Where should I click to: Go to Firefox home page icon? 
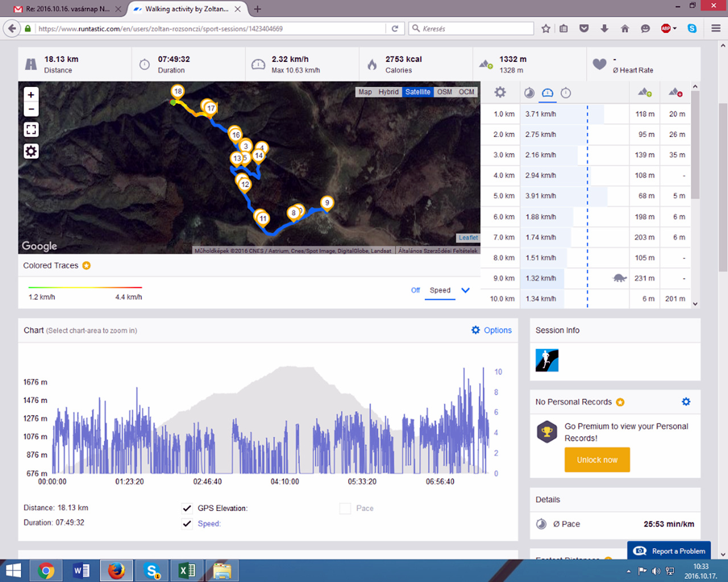(x=624, y=28)
